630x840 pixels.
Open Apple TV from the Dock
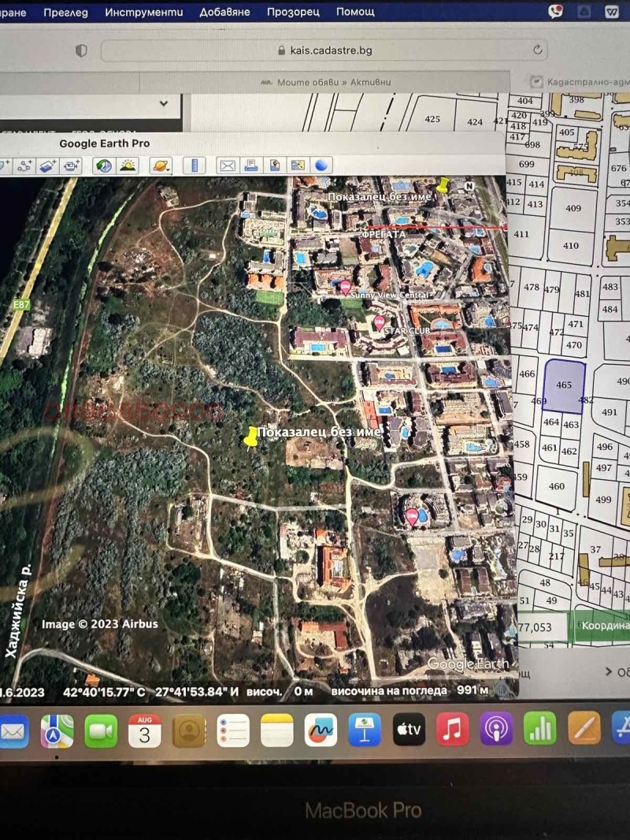pos(408,730)
